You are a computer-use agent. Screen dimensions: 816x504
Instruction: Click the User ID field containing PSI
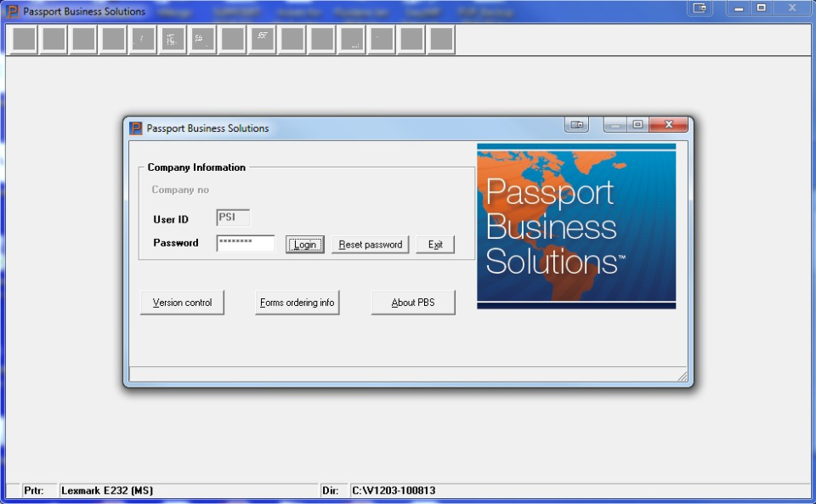pos(233,218)
